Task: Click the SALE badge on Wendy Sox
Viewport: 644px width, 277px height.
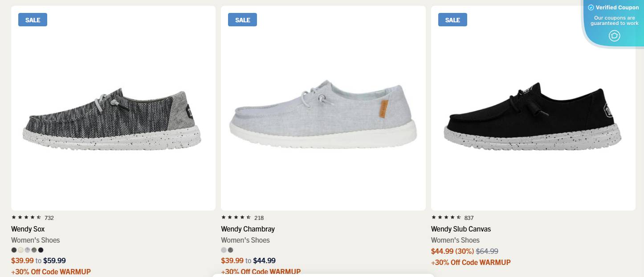Action: point(32,20)
